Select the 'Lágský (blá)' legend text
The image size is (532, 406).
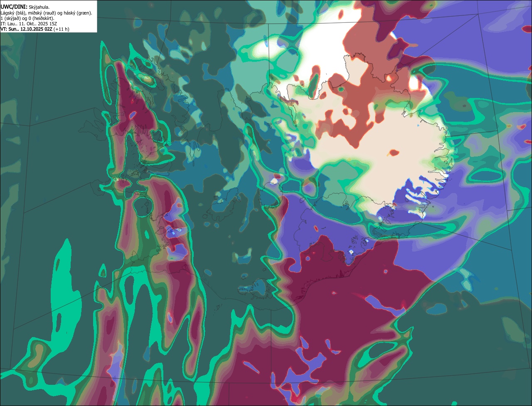pos(12,13)
